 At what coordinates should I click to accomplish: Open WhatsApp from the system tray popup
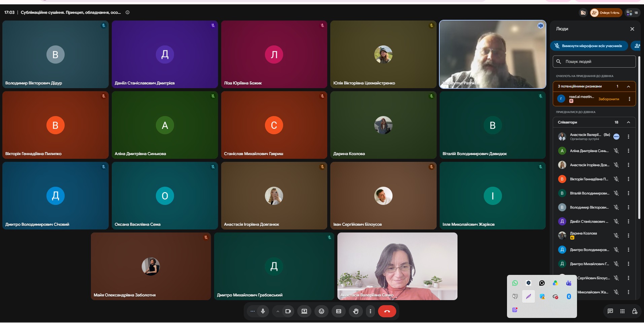pos(515,283)
